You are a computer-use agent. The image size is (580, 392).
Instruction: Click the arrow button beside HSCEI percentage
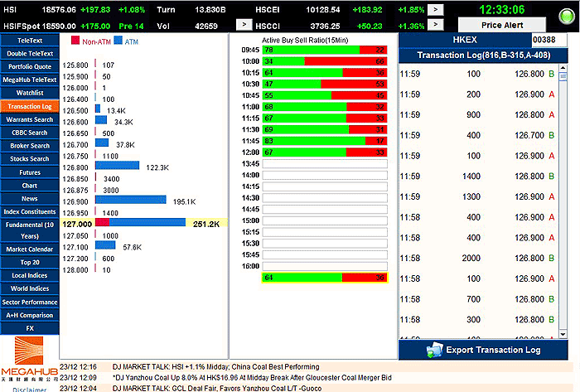tap(437, 9)
